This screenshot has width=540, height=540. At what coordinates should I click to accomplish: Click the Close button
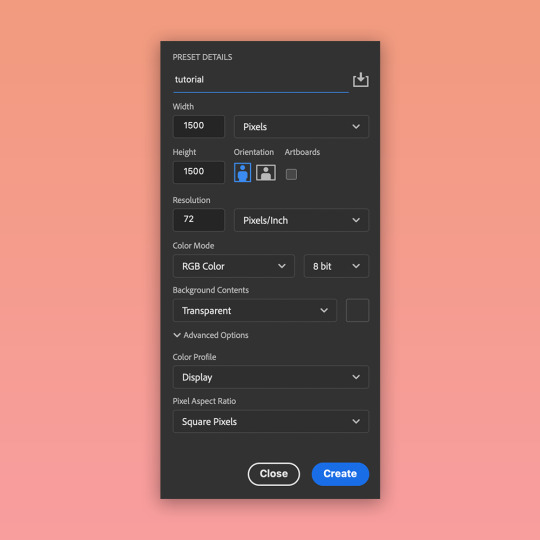274,474
